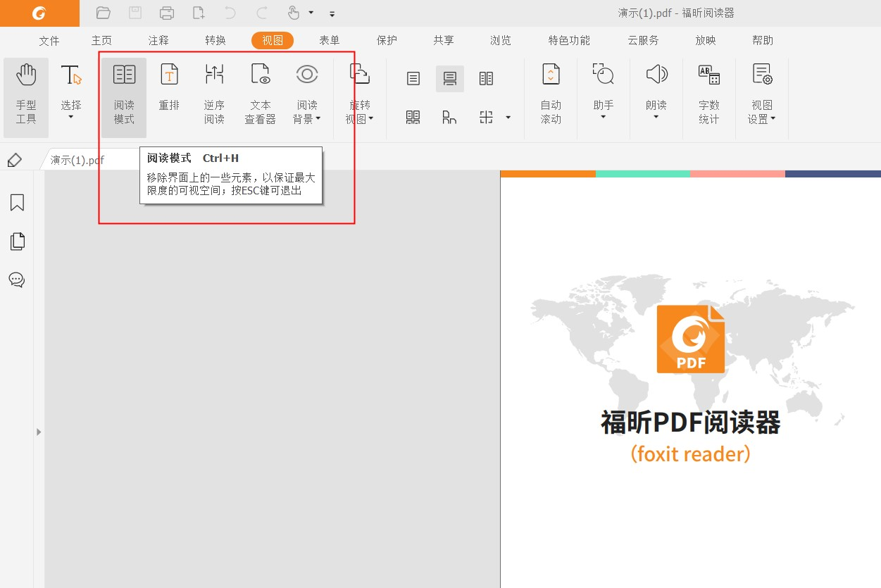Viewport: 881px width, 588px height.
Task: Open the Comments panel icon
Action: [17, 280]
